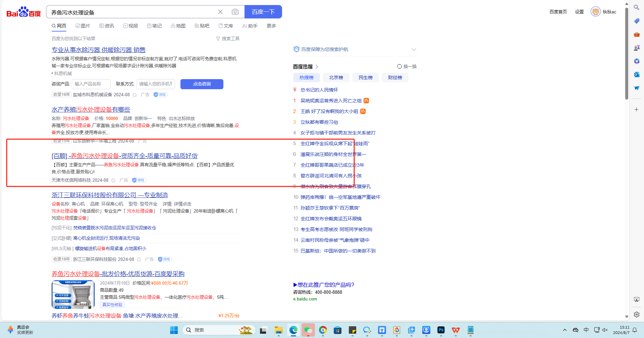Expand the 搜索工具 filter options
Screen dimensions: 644x338
point(228,39)
